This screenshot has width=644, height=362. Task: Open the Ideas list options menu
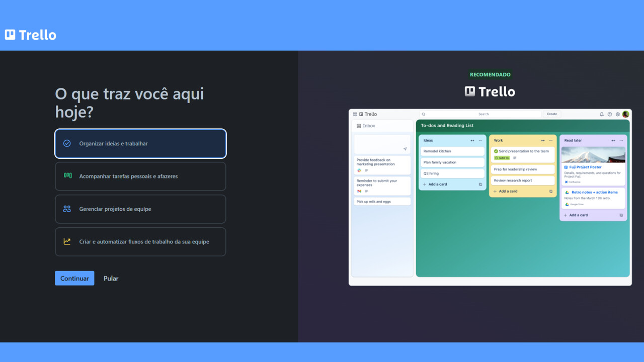(x=480, y=140)
